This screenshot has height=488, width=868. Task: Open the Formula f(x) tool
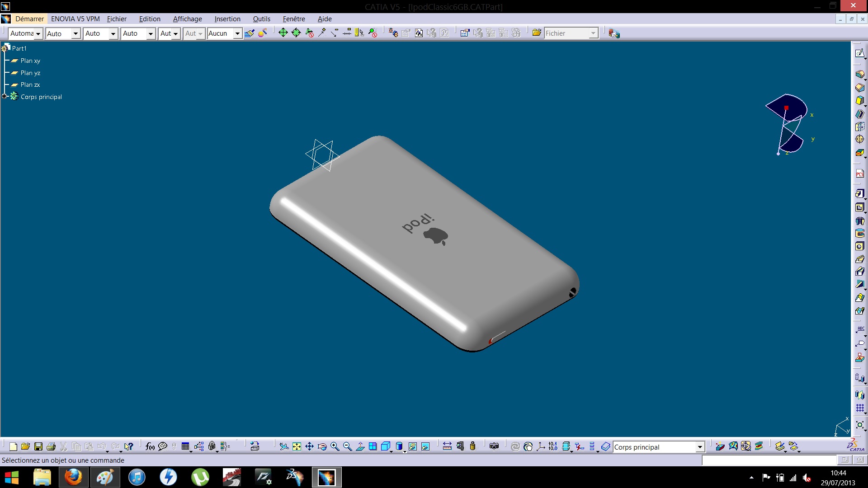point(150,447)
